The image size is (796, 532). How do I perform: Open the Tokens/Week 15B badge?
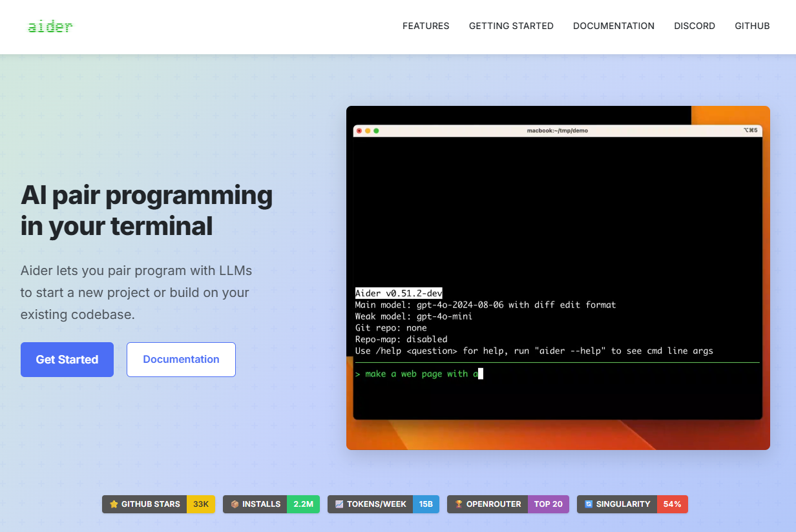[x=383, y=504]
